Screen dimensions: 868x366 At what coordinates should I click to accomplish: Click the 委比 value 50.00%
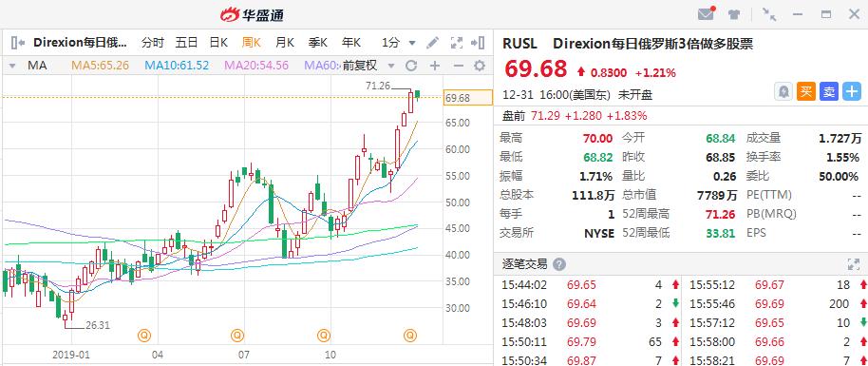coord(839,177)
